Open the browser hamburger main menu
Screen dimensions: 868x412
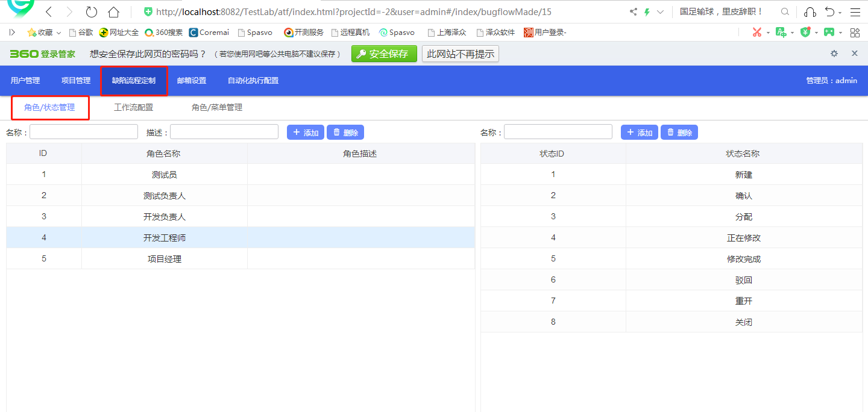point(855,12)
